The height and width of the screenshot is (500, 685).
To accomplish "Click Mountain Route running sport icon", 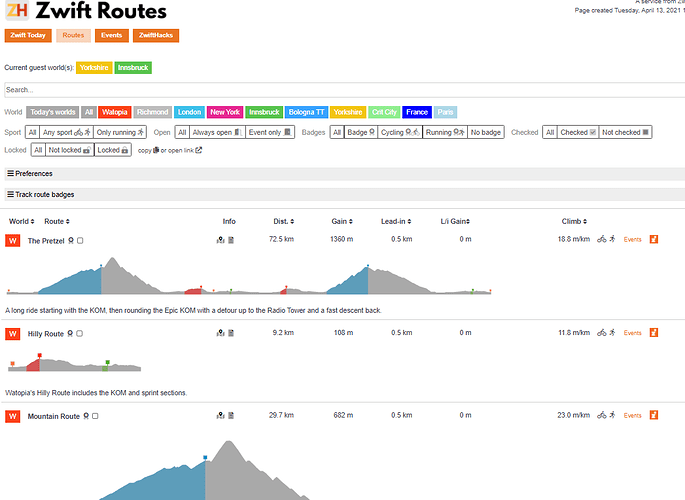I will [612, 415].
